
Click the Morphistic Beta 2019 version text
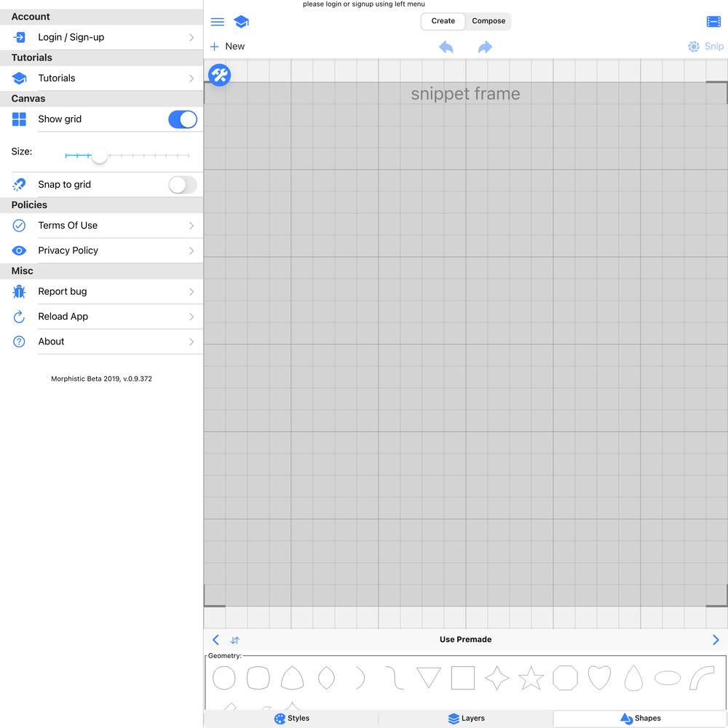point(101,379)
